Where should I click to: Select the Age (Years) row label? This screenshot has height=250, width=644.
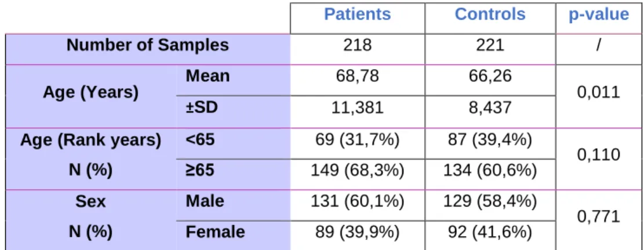pos(91,92)
